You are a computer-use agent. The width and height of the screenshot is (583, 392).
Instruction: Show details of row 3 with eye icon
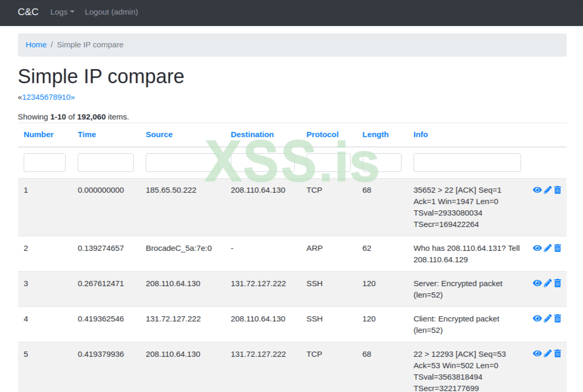pyautogui.click(x=537, y=283)
